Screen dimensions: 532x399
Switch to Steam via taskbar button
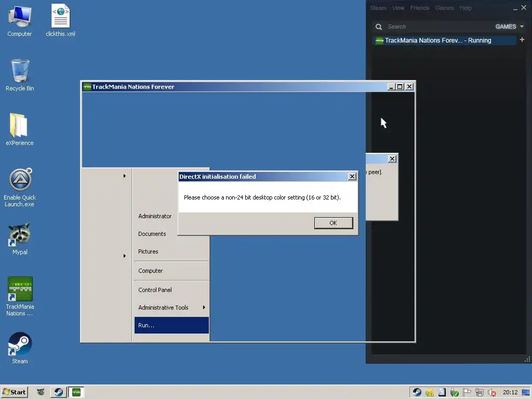coord(58,392)
